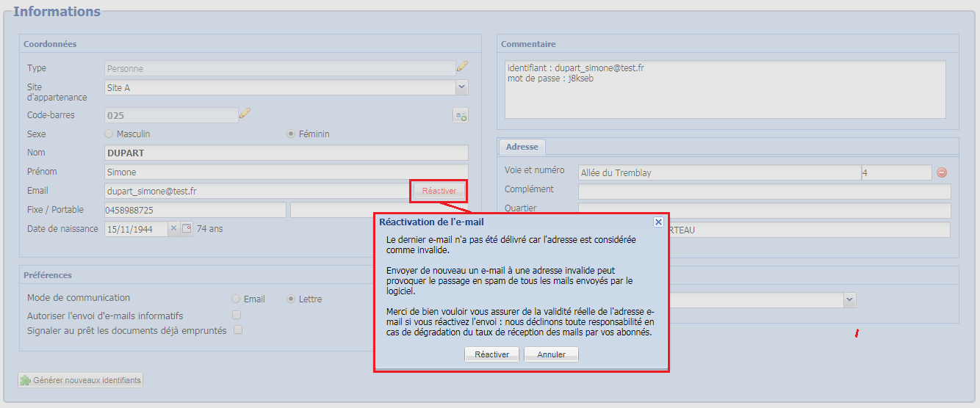Screen dimensions: 980x408
Task: Confirm with Réactiver button in the dialog
Action: pos(491,354)
